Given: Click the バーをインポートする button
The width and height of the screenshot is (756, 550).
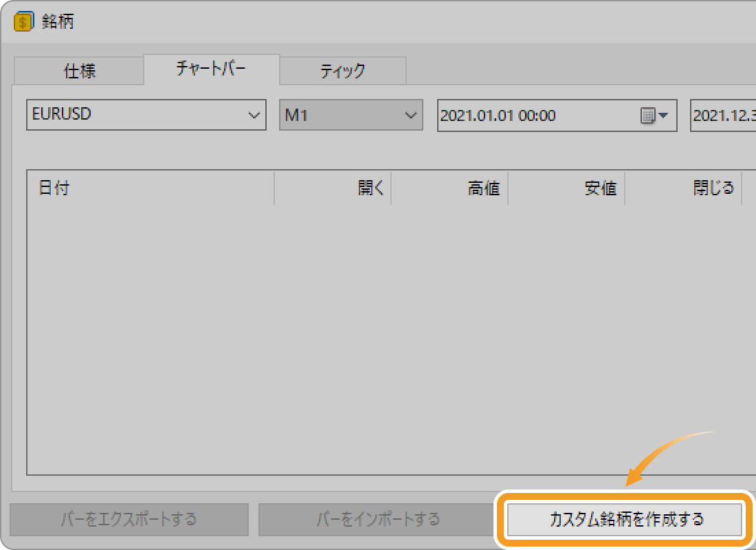Looking at the screenshot, I should (378, 520).
